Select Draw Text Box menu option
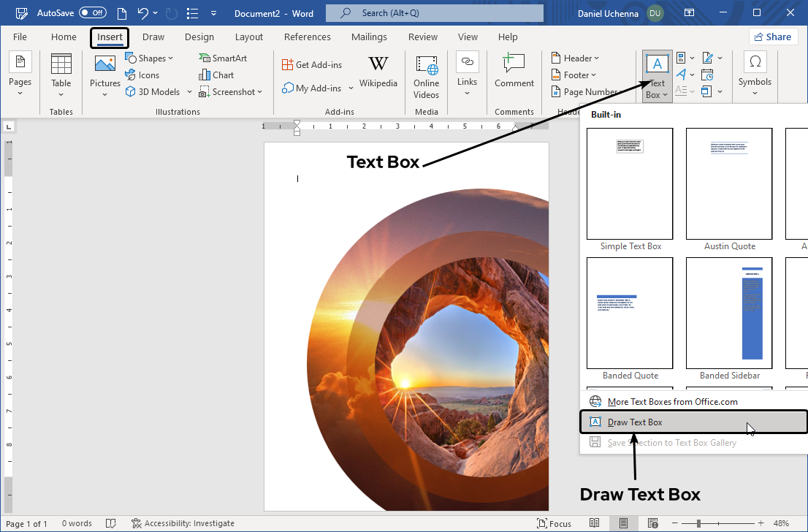Image resolution: width=808 pixels, height=532 pixels. click(x=635, y=422)
